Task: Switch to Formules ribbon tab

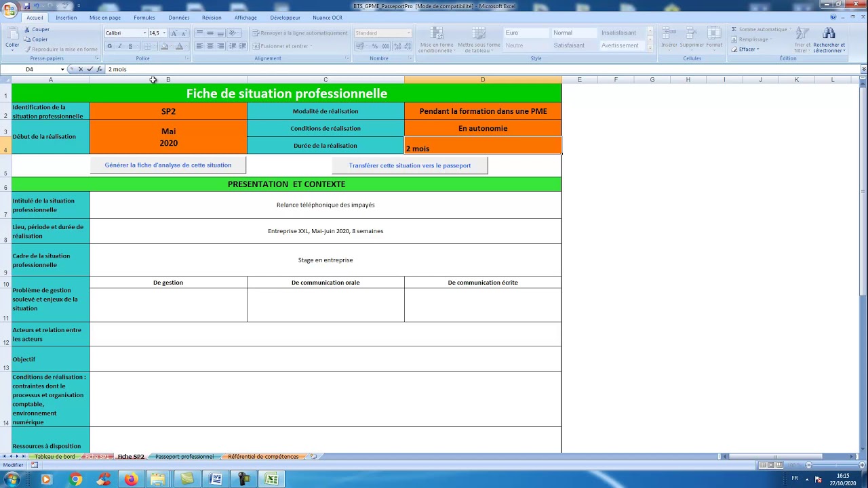Action: (144, 18)
